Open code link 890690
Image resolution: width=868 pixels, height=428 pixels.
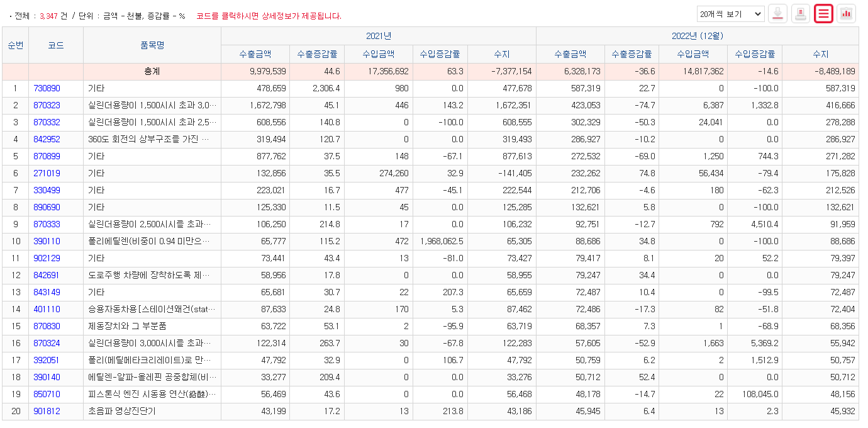coord(47,208)
